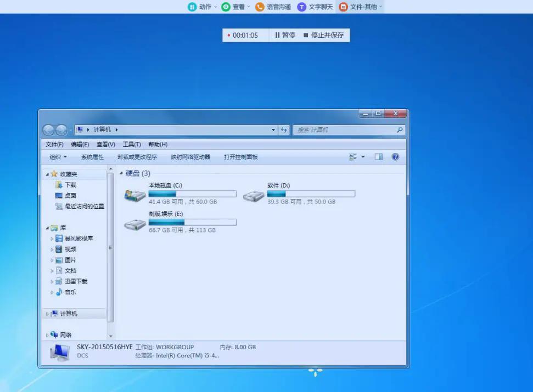Toggle the preview pane icon

click(378, 157)
